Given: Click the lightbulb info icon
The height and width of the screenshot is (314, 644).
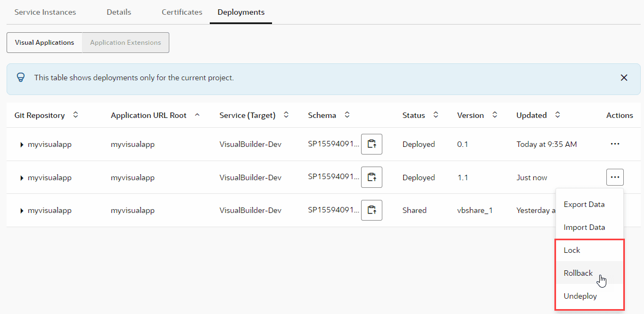Looking at the screenshot, I should tap(21, 78).
